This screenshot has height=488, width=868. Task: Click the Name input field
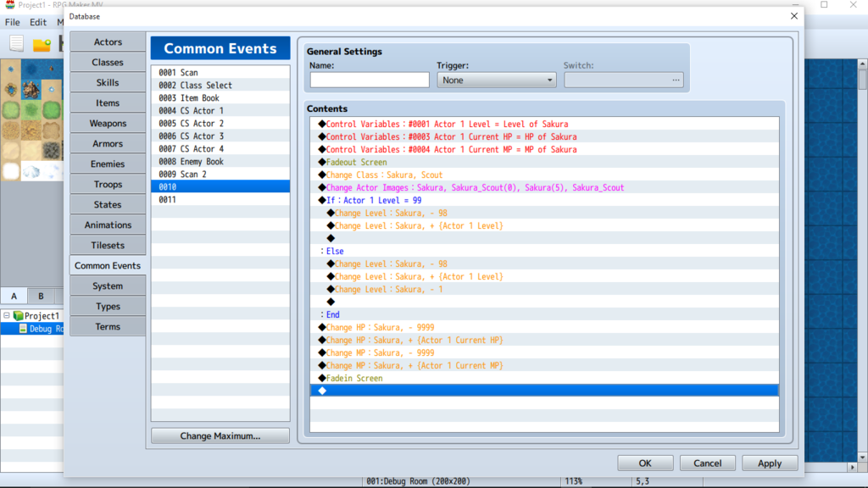click(x=370, y=80)
